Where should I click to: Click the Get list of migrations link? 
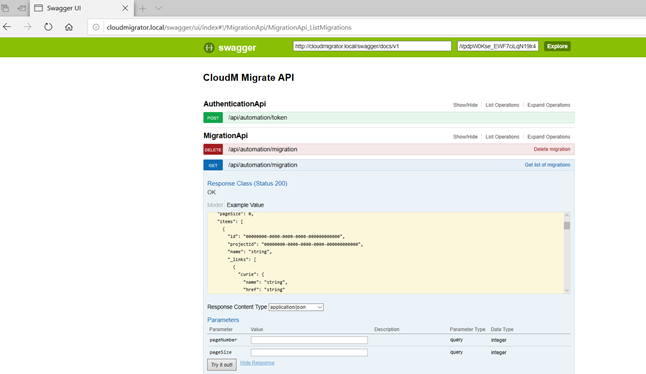tap(547, 165)
